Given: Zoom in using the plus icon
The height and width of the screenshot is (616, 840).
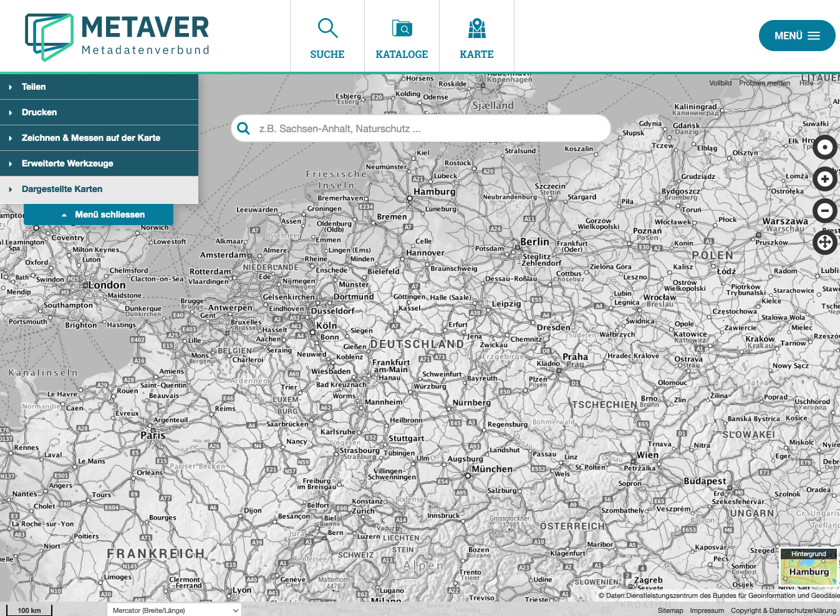Looking at the screenshot, I should coord(824,179).
